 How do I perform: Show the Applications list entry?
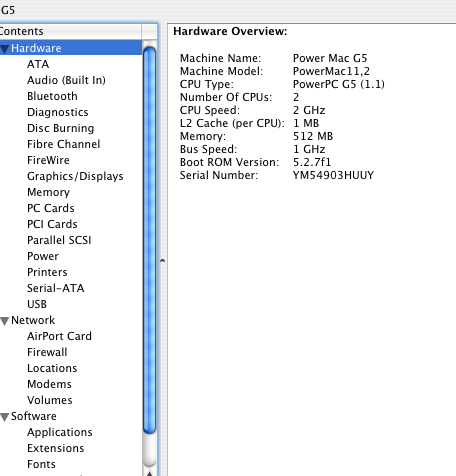coord(60,432)
